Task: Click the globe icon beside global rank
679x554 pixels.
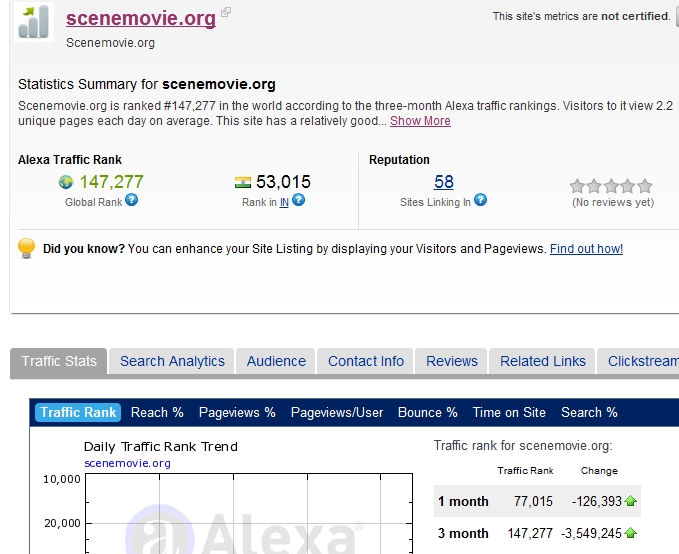Action: [66, 182]
